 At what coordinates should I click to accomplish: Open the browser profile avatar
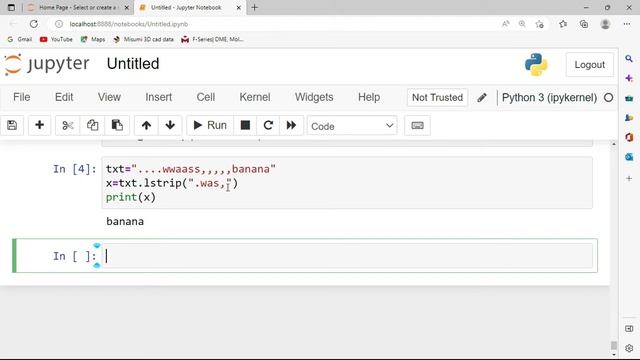(x=605, y=24)
